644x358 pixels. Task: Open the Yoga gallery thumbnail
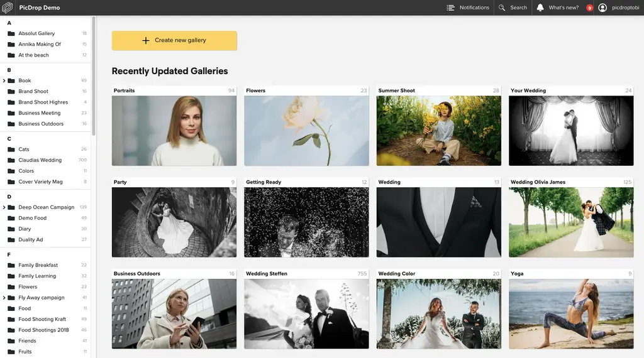tap(571, 313)
